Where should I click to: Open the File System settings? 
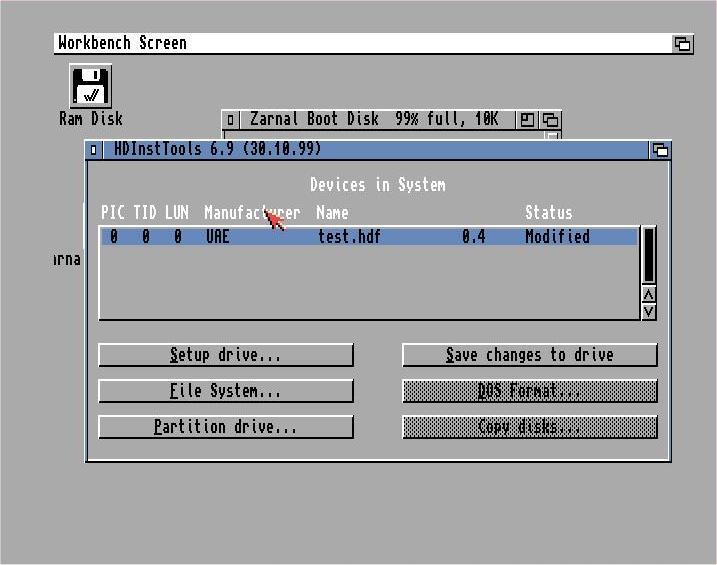point(226,391)
